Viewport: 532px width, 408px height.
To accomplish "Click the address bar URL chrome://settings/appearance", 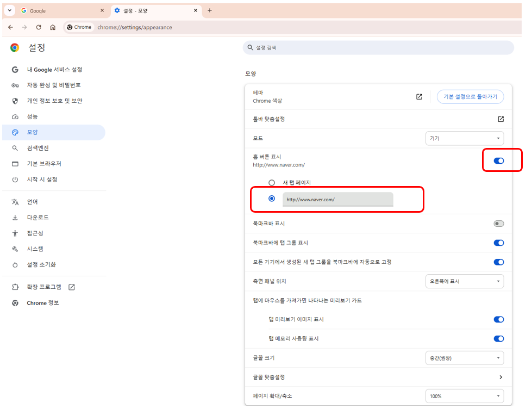I will tap(135, 27).
